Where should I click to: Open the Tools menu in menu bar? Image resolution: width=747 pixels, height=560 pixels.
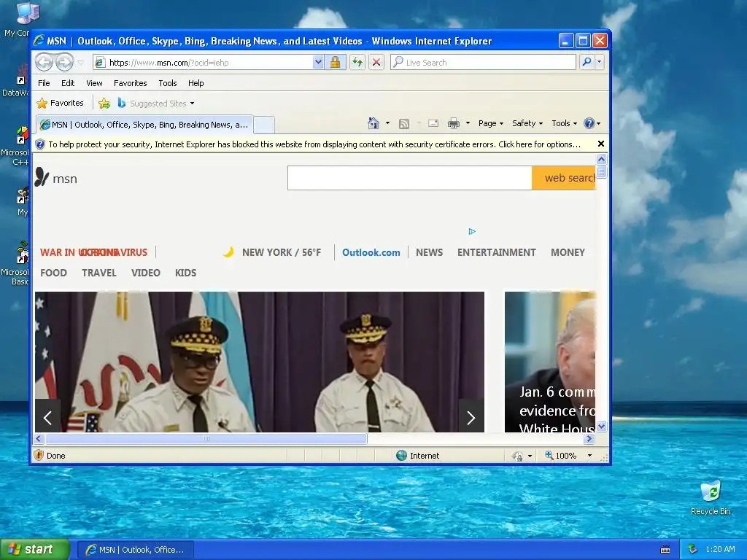[x=168, y=83]
